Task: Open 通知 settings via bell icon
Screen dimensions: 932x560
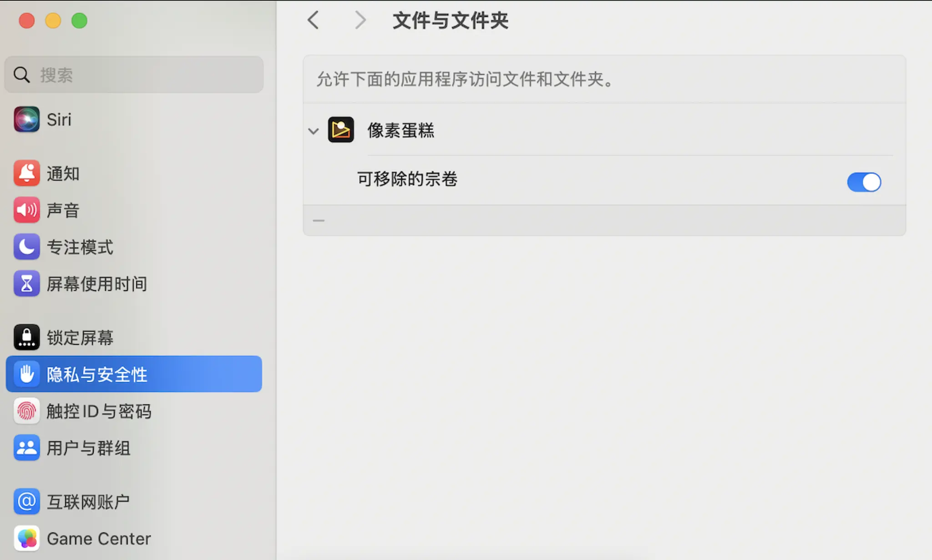Action: coord(26,173)
